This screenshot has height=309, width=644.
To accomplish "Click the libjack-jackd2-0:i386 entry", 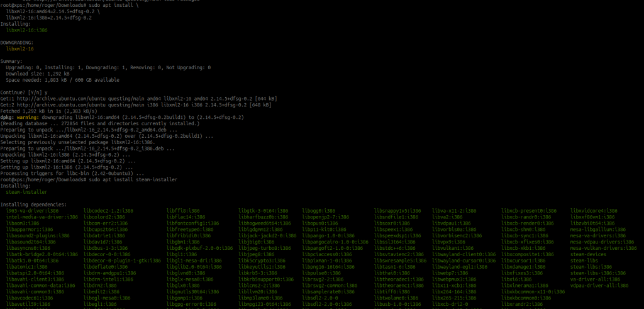I will tap(266, 235).
